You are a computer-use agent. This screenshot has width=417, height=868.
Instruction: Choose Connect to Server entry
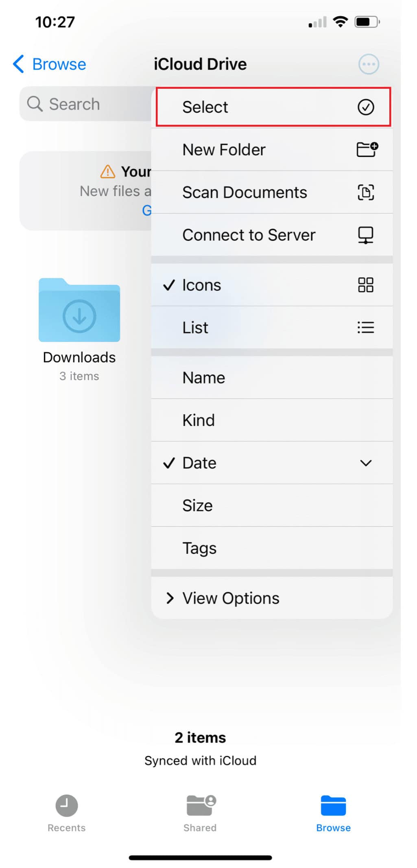[x=272, y=235]
